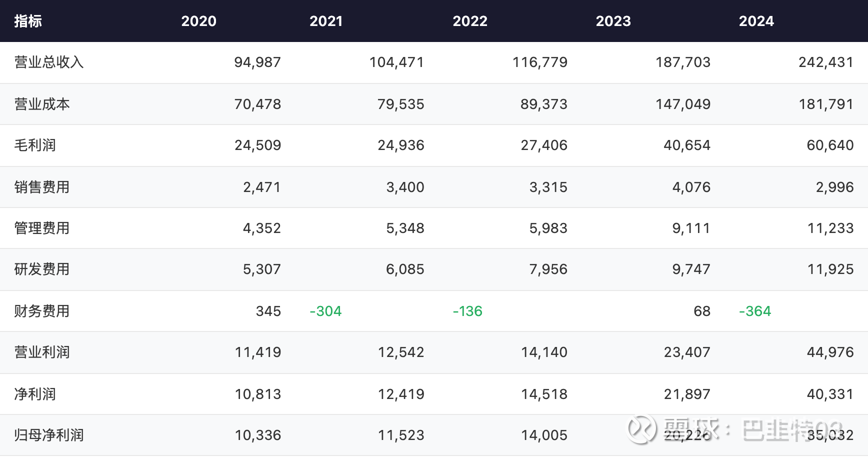868x457 pixels.
Task: Select the 研发费用 row label
Action: click(42, 269)
